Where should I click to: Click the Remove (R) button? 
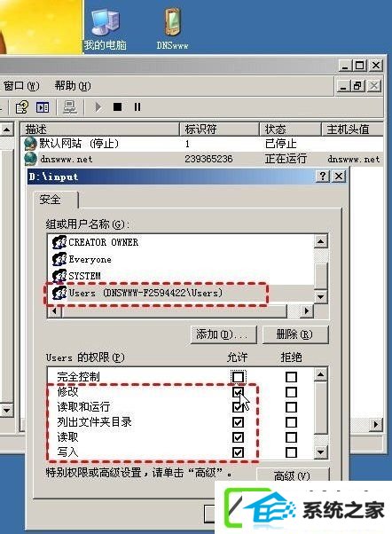pyautogui.click(x=295, y=334)
